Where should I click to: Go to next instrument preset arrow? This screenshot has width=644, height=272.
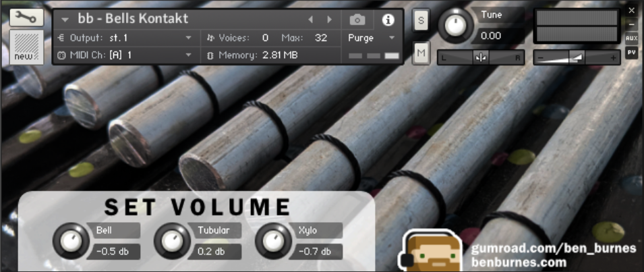[329, 20]
